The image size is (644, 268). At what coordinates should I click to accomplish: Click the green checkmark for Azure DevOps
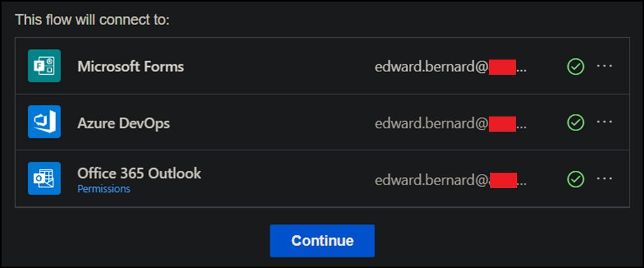point(576,122)
